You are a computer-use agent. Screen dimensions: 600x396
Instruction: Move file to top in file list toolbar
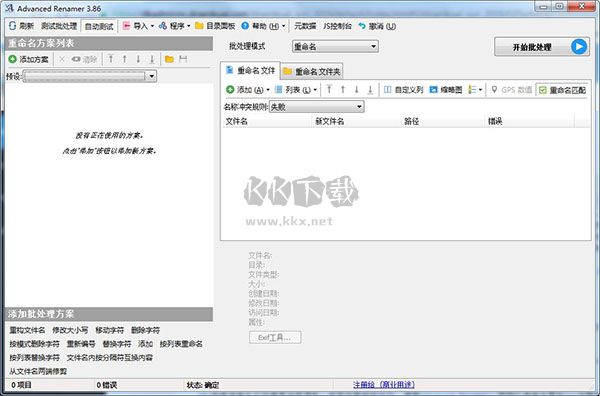tap(329, 90)
